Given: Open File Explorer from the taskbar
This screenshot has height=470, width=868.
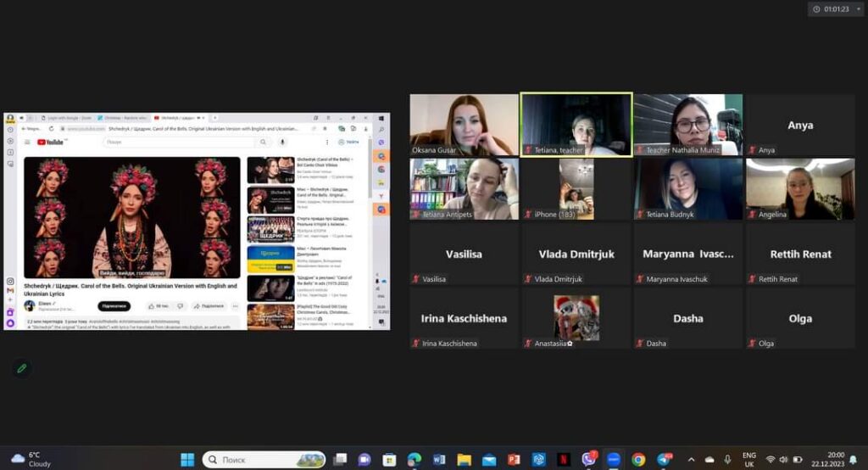Looking at the screenshot, I should coord(464,459).
